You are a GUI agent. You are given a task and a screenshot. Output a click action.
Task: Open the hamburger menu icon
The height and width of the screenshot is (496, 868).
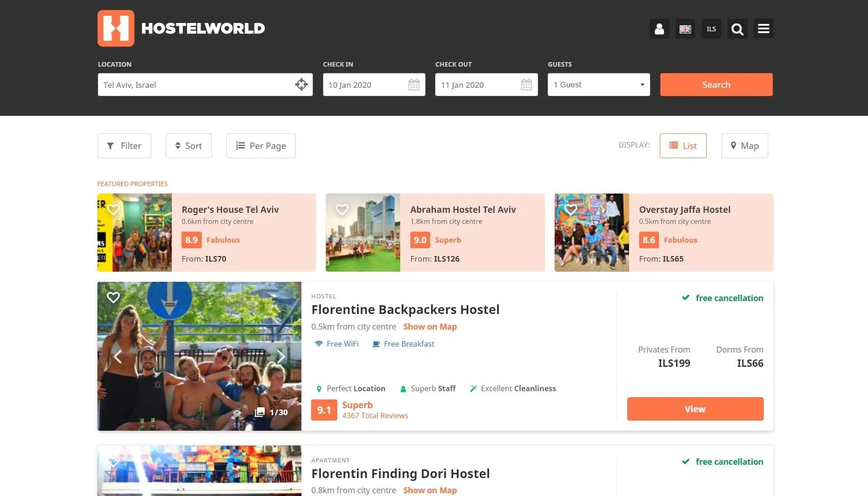[x=763, y=29]
